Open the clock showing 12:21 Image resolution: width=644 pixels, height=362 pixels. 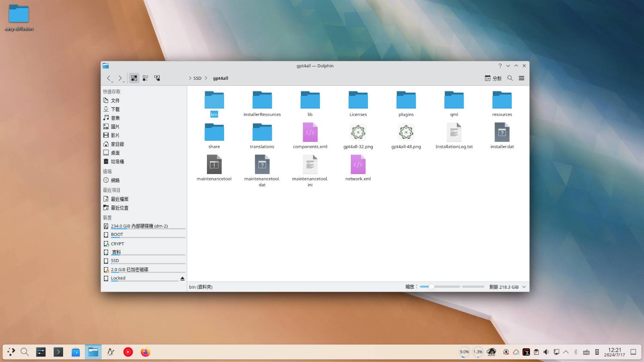[615, 352]
